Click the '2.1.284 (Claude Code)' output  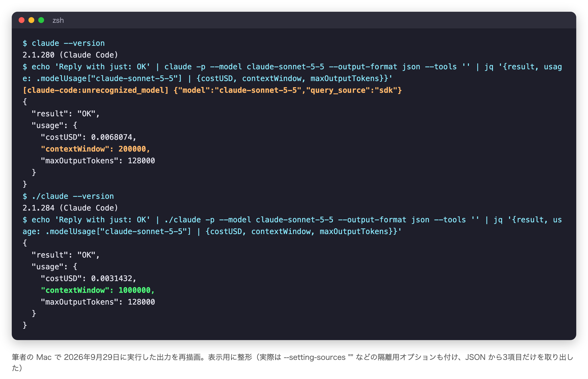pyautogui.click(x=70, y=208)
